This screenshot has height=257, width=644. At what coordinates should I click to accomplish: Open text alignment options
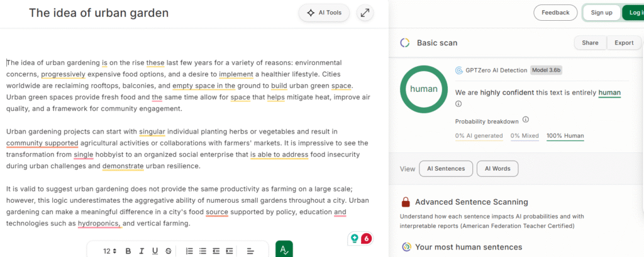click(250, 251)
